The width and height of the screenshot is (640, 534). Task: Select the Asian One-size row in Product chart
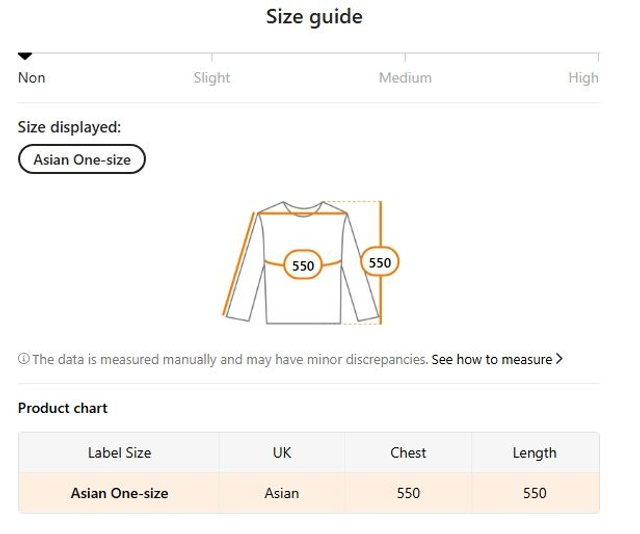click(x=119, y=493)
